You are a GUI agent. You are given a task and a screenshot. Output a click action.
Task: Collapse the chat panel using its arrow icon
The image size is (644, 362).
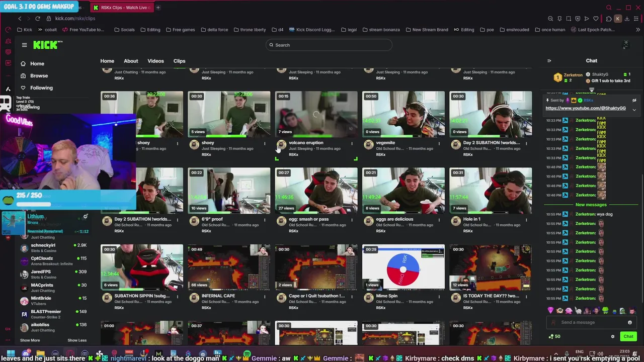[x=549, y=61]
